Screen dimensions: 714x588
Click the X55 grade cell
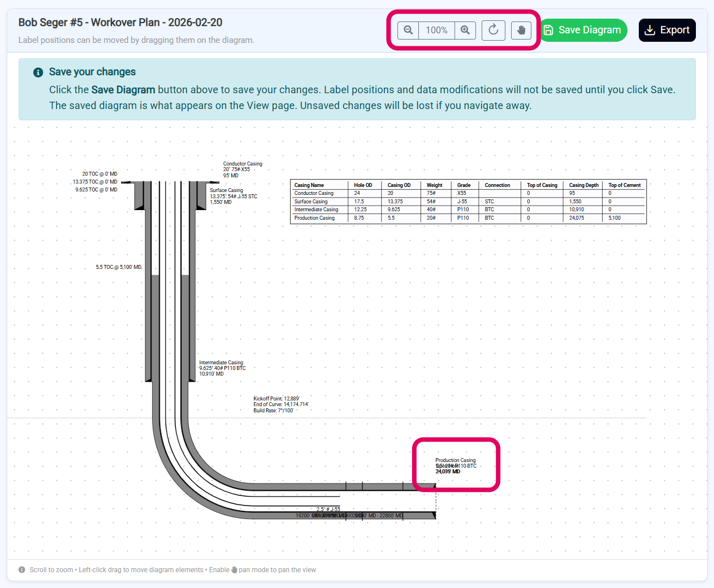pos(462,193)
